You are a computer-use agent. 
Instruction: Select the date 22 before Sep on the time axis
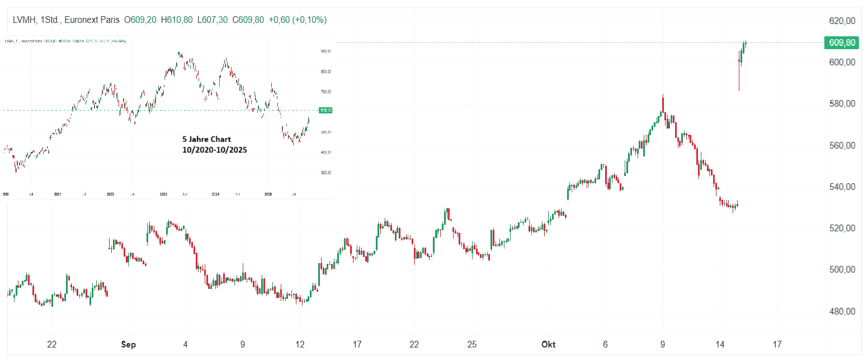(52, 345)
